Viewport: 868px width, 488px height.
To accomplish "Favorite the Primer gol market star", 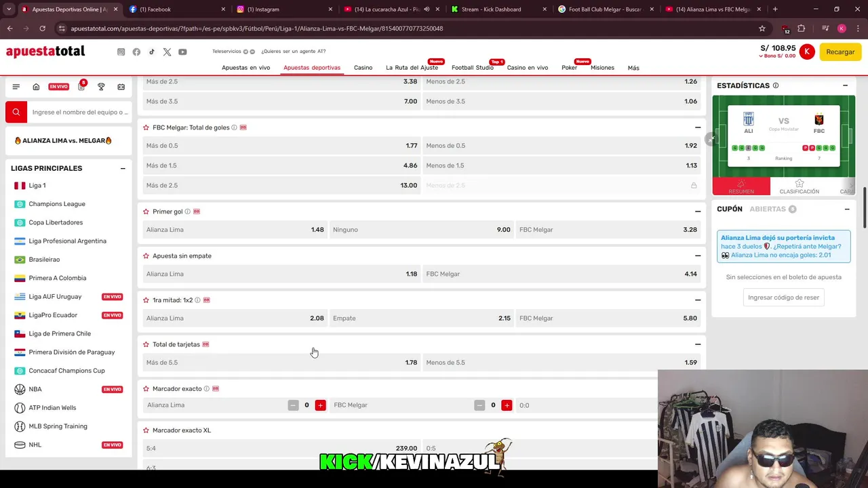I will 146,211.
